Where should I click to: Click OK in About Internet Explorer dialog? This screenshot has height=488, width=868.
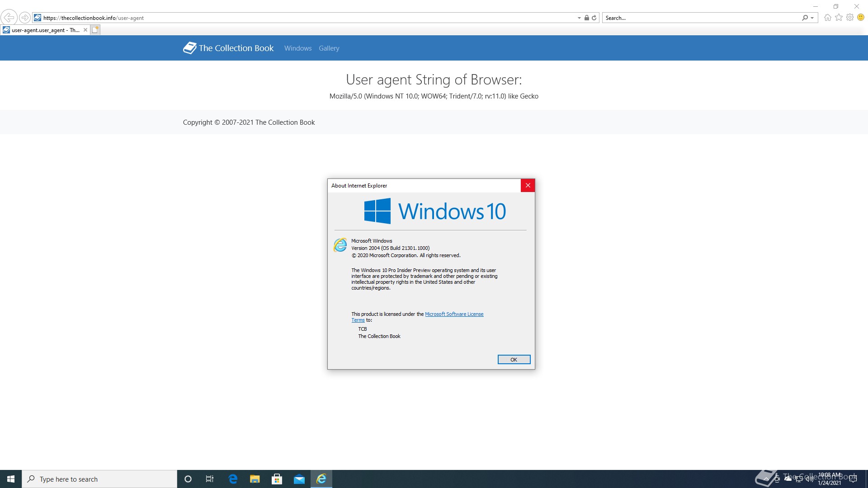tap(514, 360)
